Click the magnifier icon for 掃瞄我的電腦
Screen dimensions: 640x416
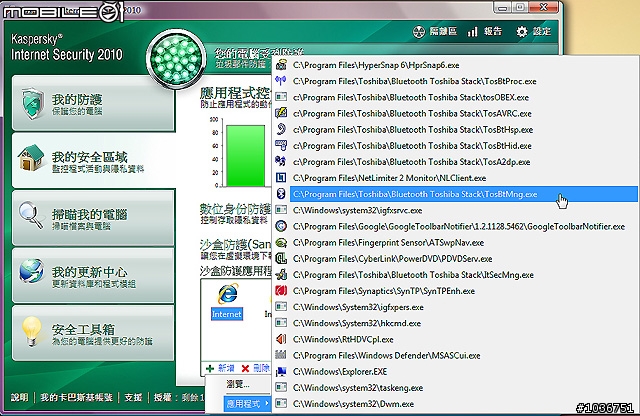click(31, 214)
